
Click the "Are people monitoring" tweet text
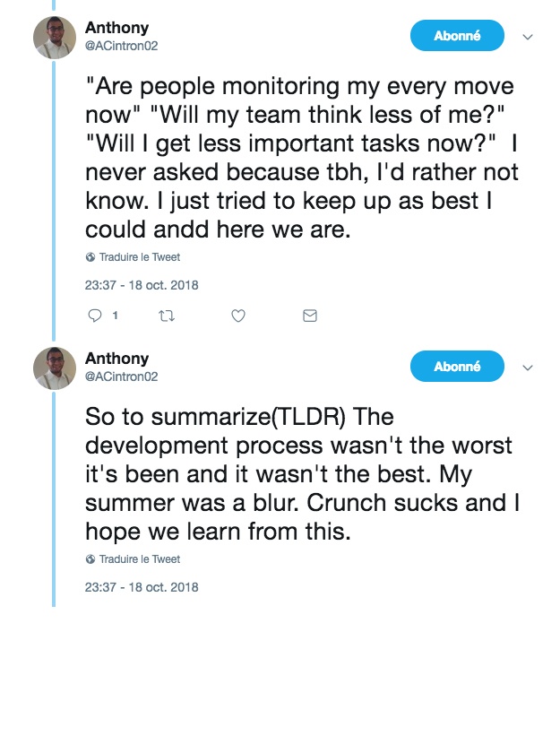coord(302,158)
